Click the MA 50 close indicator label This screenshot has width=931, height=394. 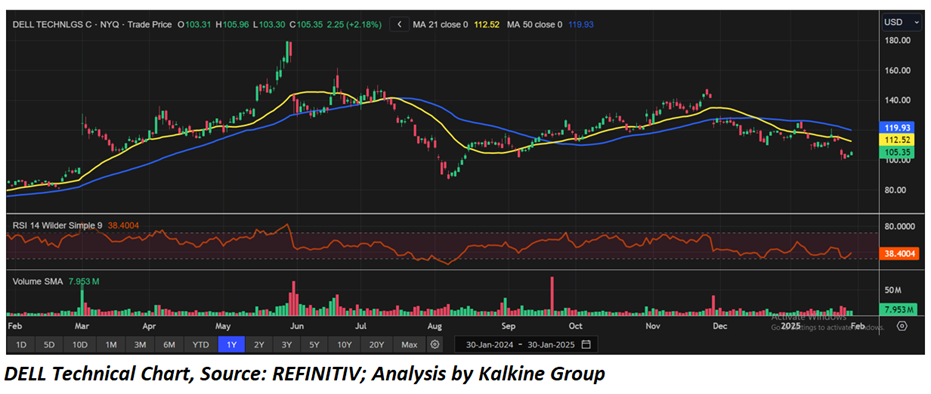[x=534, y=25]
